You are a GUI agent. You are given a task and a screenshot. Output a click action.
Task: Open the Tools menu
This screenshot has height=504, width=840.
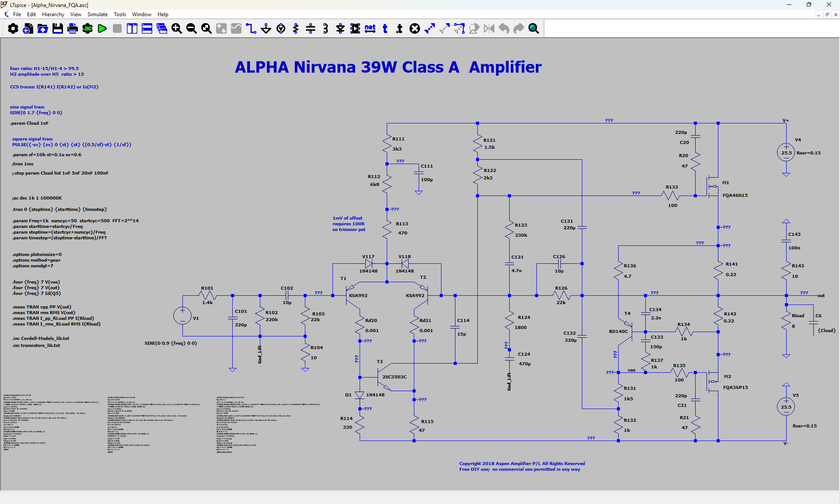pyautogui.click(x=120, y=14)
